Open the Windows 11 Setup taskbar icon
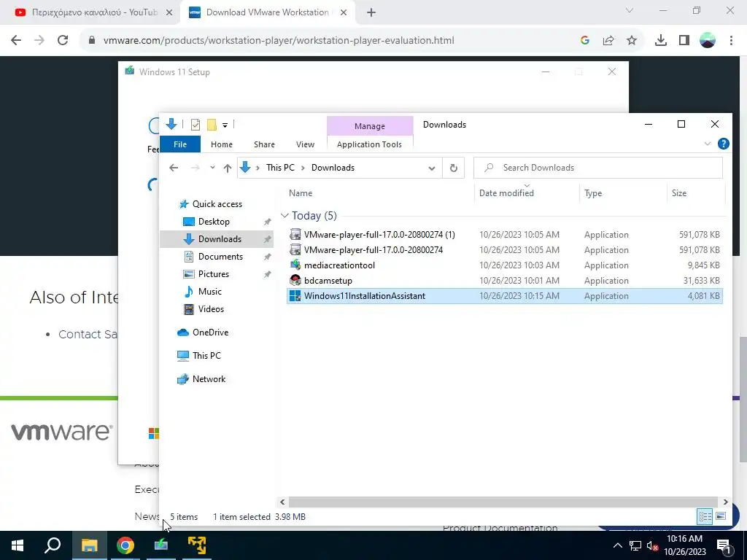747x560 pixels. (x=161, y=545)
